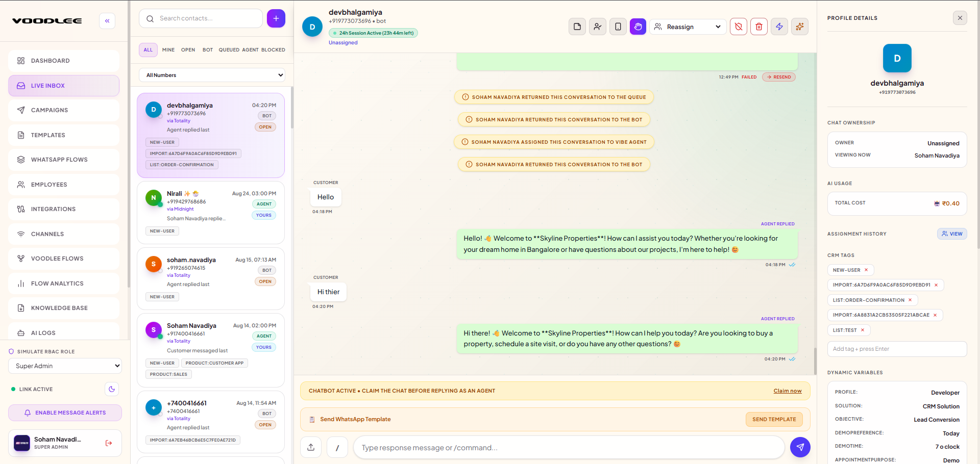Click the send message paper-plane button
The image size is (980, 464).
click(x=800, y=447)
